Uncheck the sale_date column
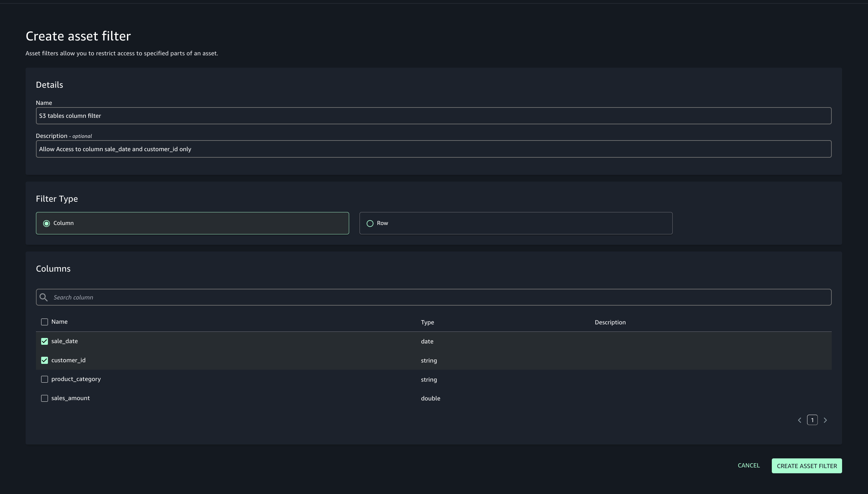Image resolution: width=868 pixels, height=494 pixels. click(x=44, y=341)
